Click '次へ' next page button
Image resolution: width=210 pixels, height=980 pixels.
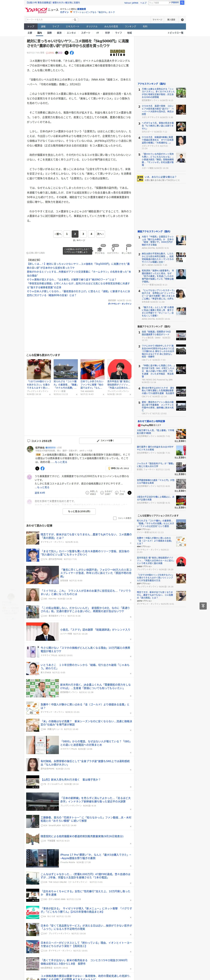(x=100, y=234)
